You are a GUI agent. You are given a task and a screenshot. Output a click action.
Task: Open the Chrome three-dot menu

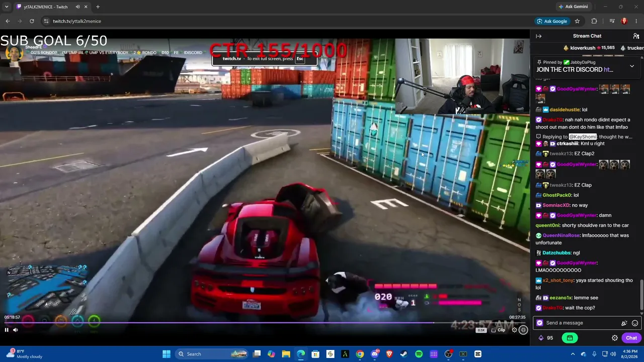636,21
